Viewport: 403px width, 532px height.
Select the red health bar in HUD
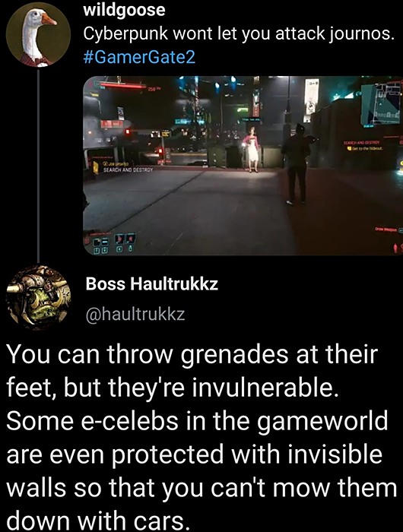[123, 85]
